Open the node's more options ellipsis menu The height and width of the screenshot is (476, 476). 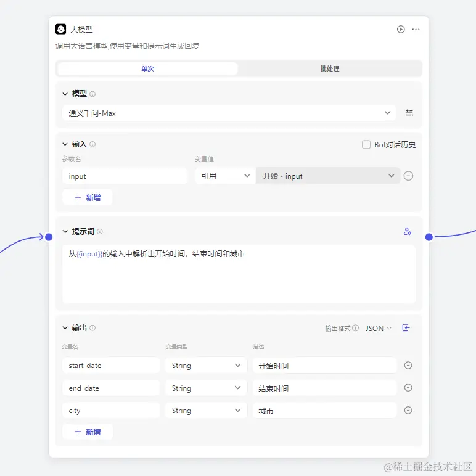(x=416, y=29)
